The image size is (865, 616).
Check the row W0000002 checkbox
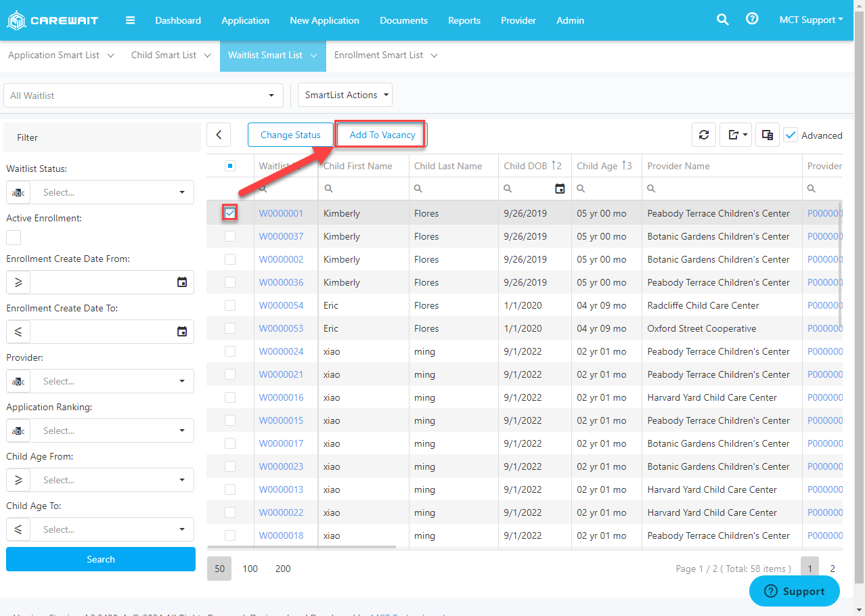[x=230, y=259]
